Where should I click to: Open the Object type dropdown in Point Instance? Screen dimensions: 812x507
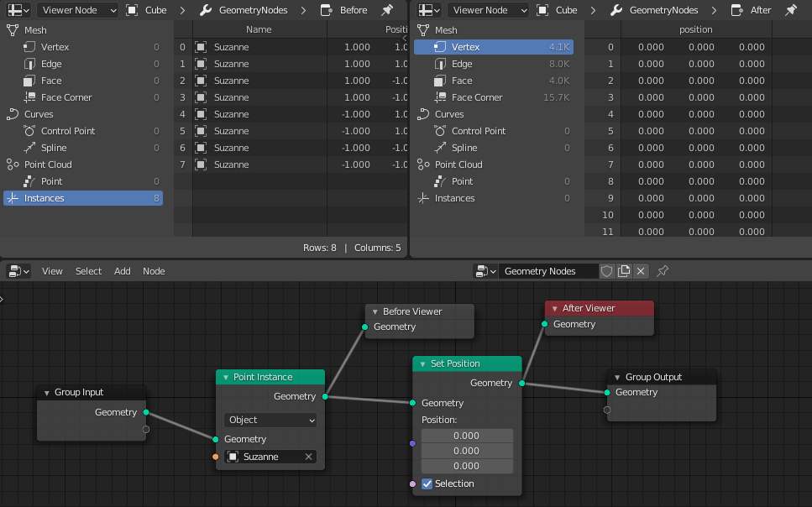pos(270,420)
